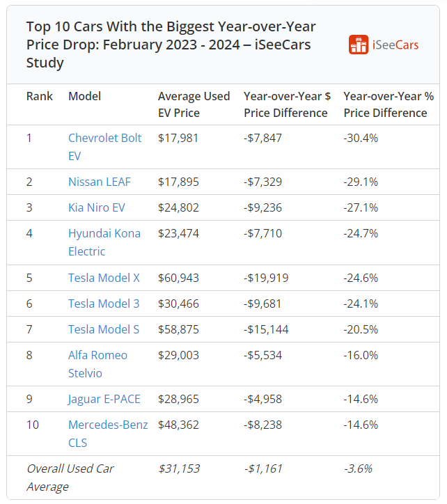Click the Average Used EV Price header
Screen dimensions: 447x504
[194, 104]
